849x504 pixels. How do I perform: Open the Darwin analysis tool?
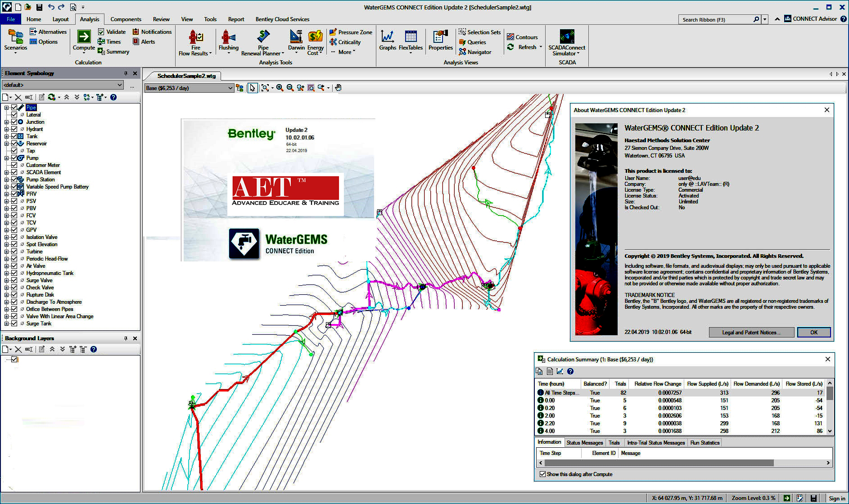click(x=296, y=37)
